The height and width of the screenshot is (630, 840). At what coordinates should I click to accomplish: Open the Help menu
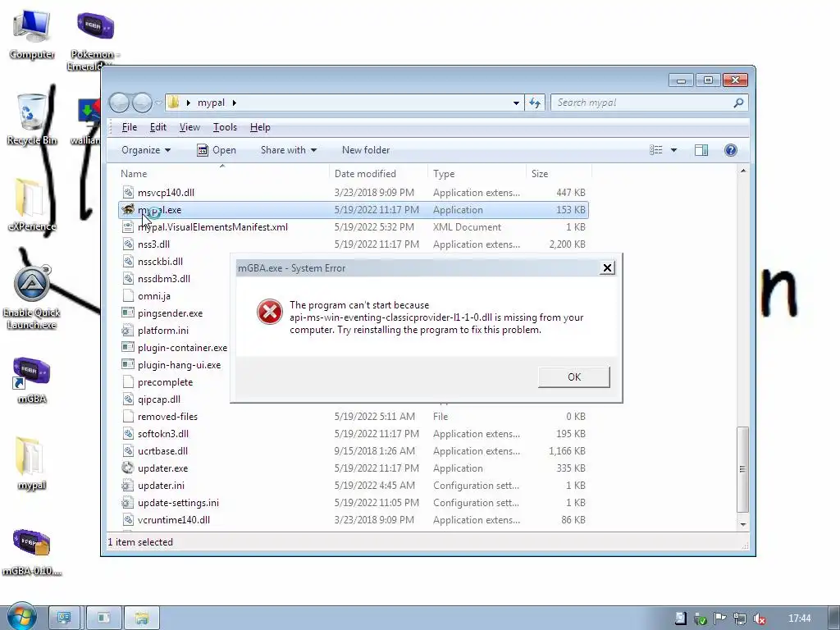(x=260, y=127)
